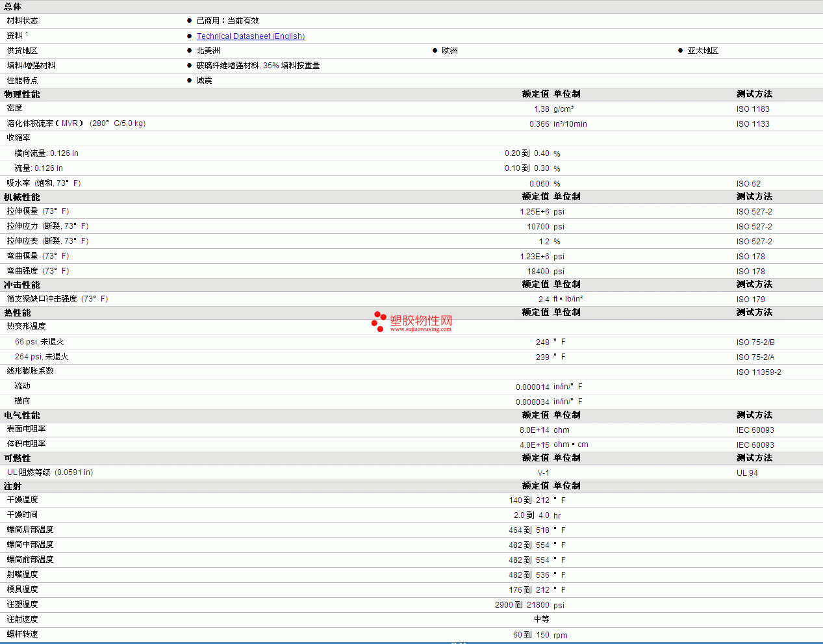The image size is (823, 644).
Task: Click the 电气性能 section header
Action: (x=21, y=415)
